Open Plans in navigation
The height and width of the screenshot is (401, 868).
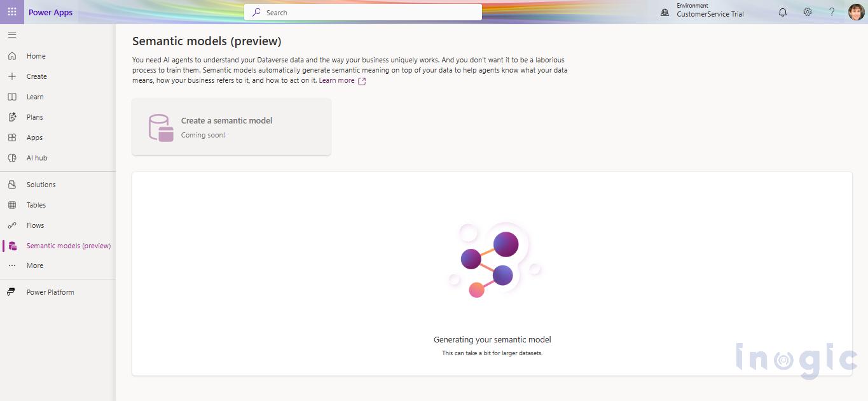coord(57,117)
